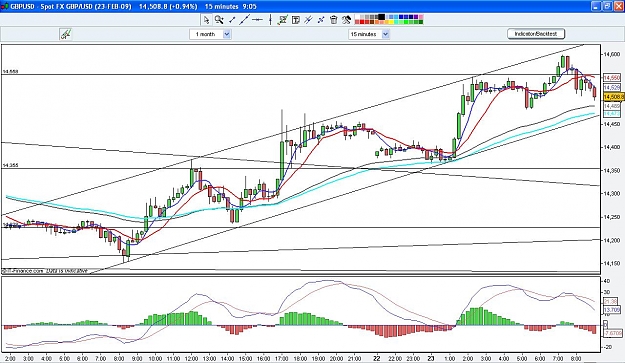Open the 15 minutes timeframe dropdown
This screenshot has width=625, height=363.
point(369,34)
